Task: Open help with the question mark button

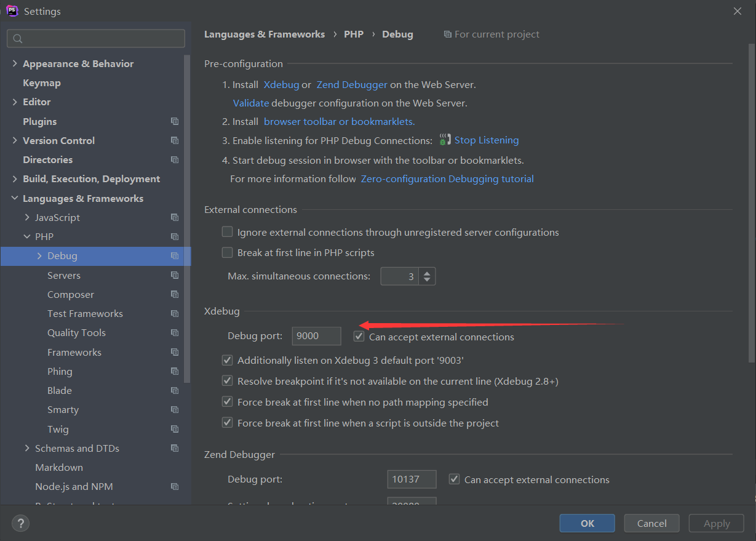Action: [x=20, y=524]
